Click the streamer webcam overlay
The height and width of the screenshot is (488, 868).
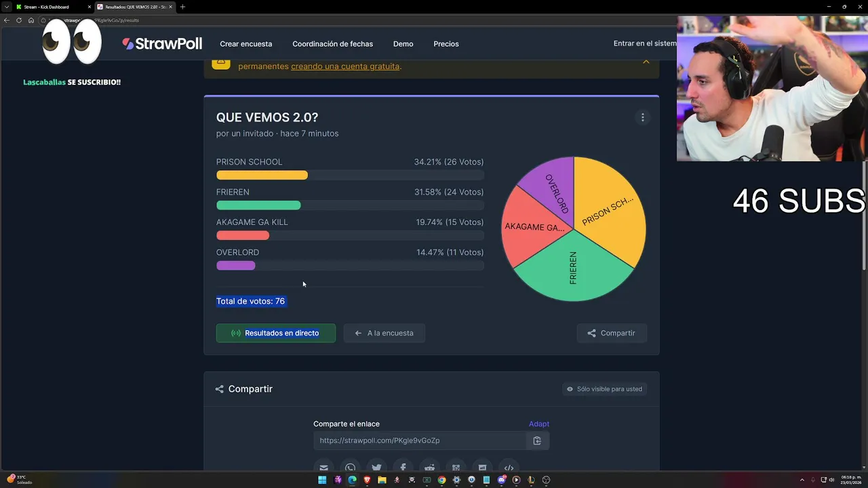pos(772,88)
